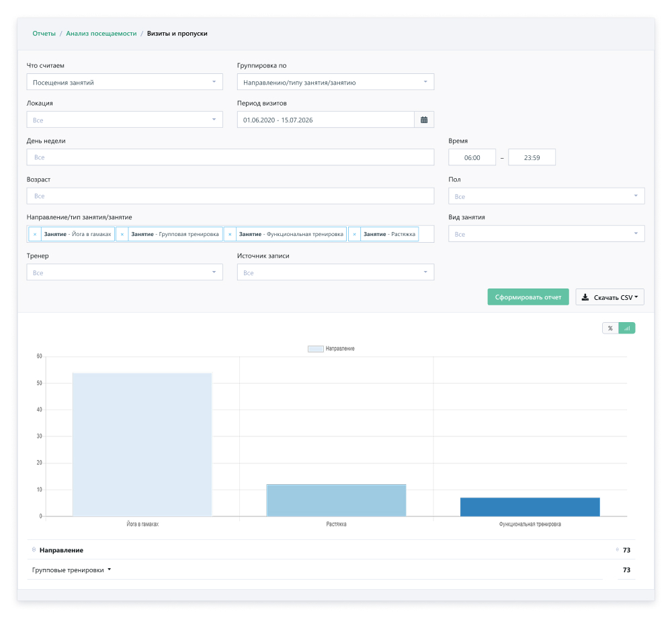Remove the Групповая тренировка tag
Image resolution: width=672 pixels, height=620 pixels.
[122, 234]
